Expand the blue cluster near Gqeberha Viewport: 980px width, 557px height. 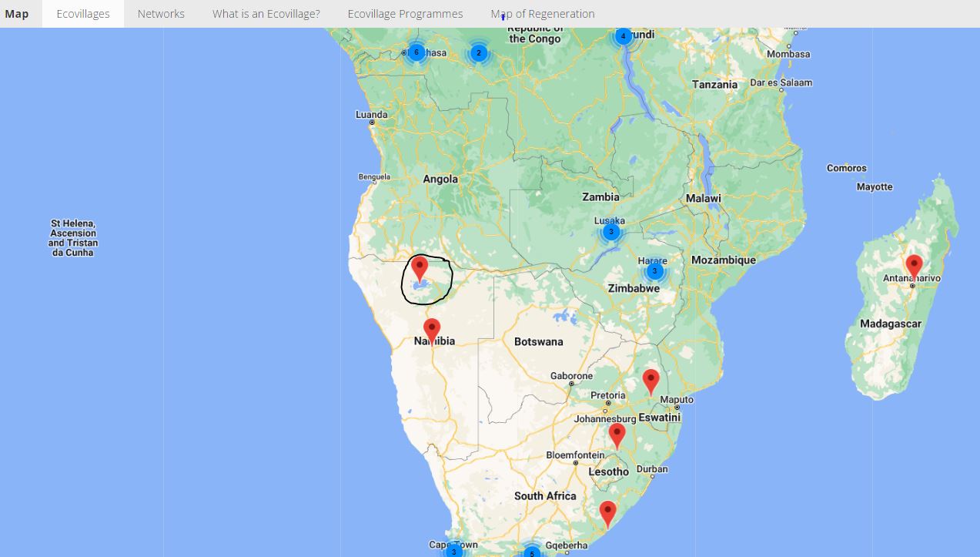tap(531, 552)
